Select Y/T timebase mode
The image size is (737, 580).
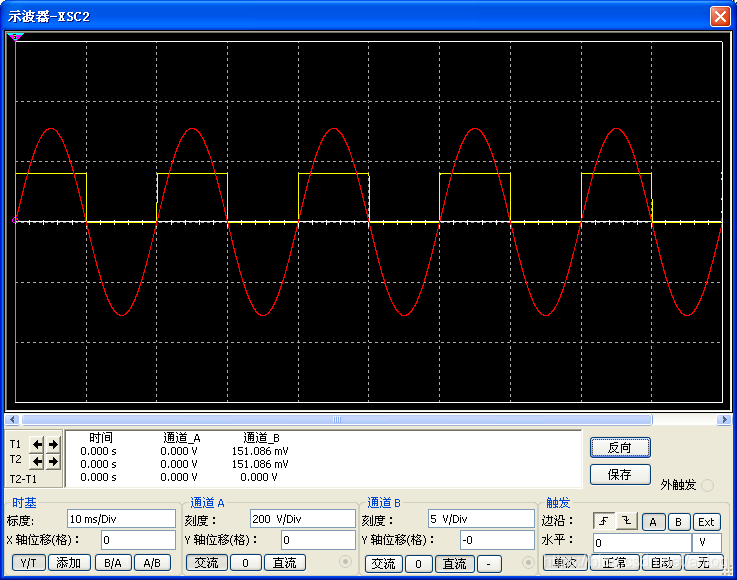pos(28,563)
